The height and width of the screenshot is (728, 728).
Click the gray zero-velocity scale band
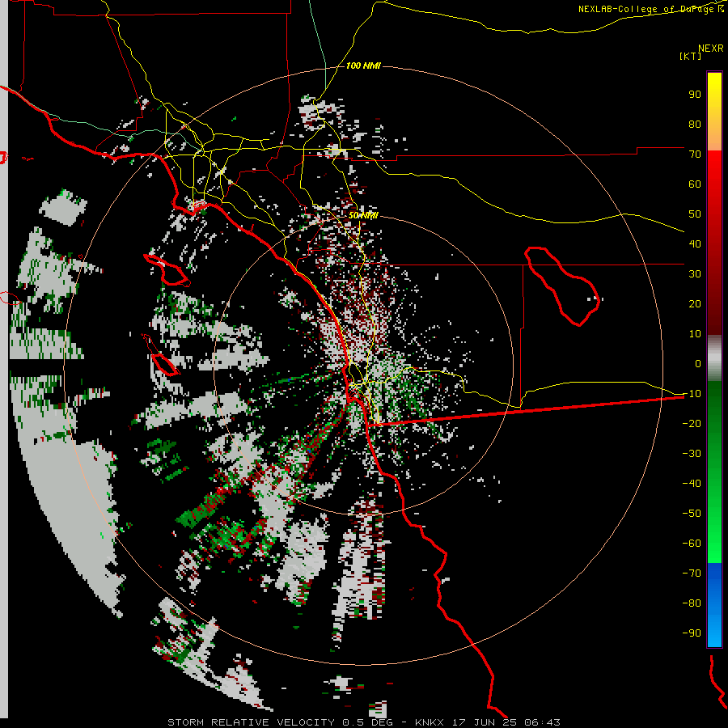click(714, 358)
